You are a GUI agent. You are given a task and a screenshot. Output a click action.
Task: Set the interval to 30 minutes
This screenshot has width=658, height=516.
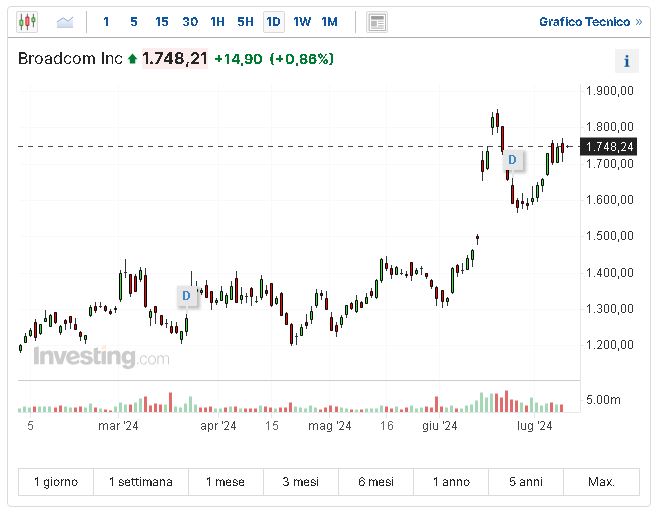[x=190, y=22]
